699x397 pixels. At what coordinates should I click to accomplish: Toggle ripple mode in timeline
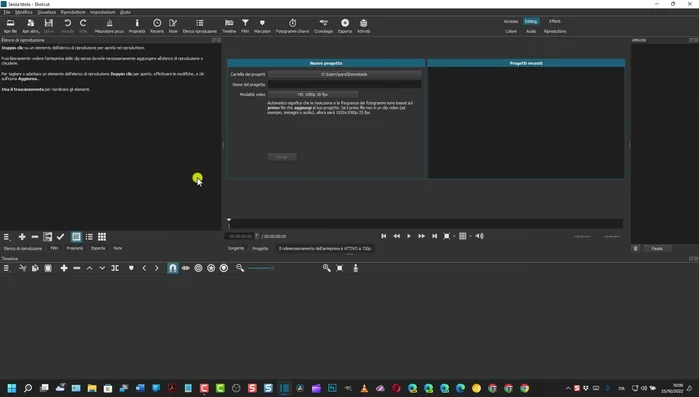(198, 268)
